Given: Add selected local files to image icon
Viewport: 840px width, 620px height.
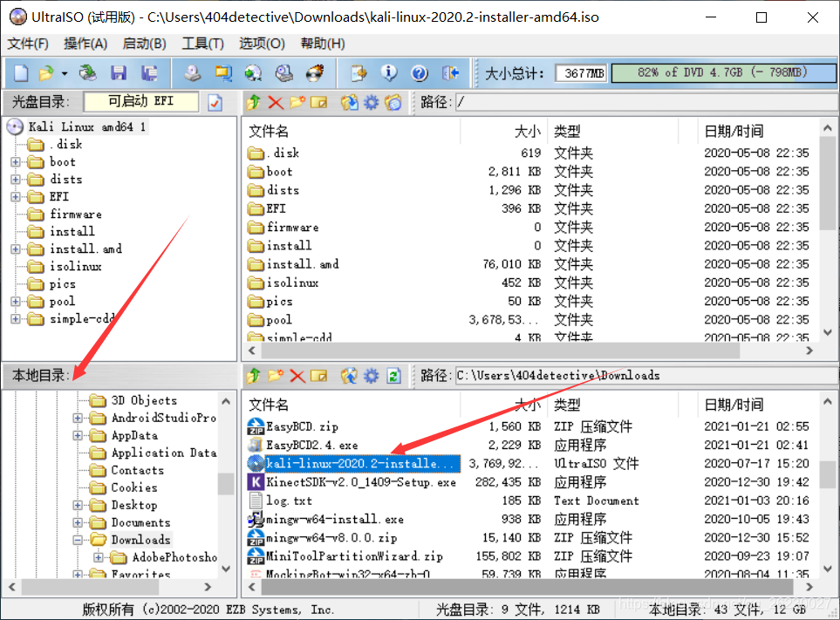Looking at the screenshot, I should click(x=349, y=376).
